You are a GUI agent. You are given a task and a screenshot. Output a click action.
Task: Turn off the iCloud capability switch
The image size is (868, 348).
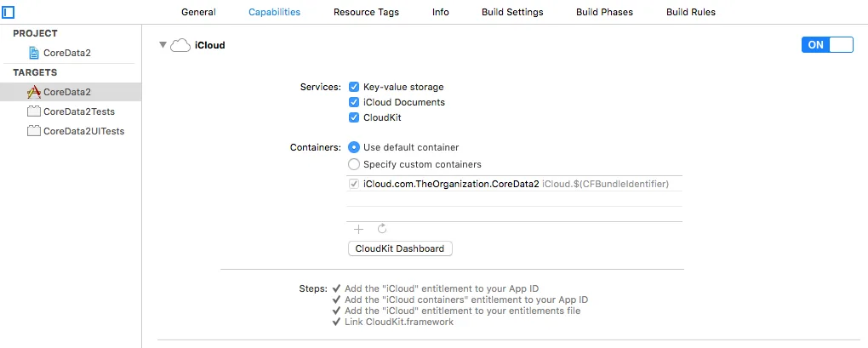827,45
